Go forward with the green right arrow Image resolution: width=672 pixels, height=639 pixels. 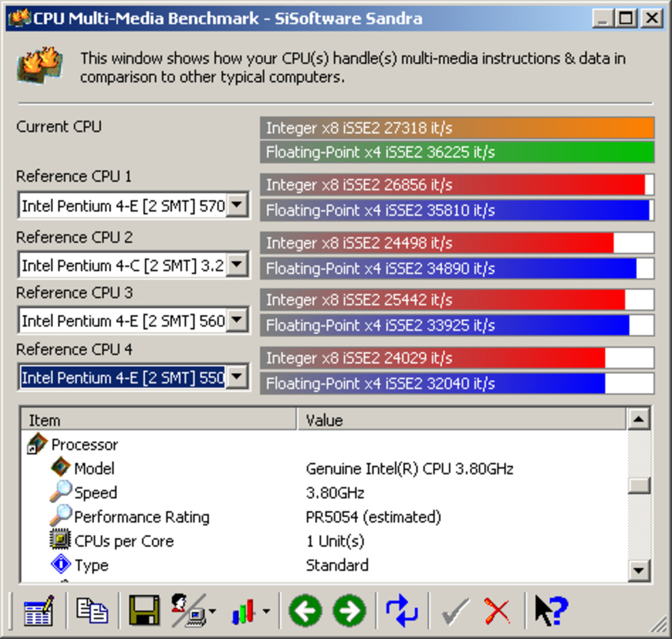coord(349,611)
